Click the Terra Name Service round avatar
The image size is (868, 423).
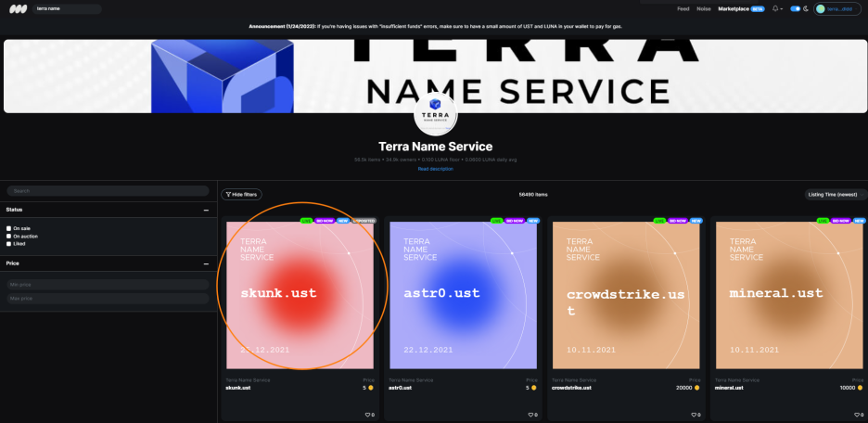click(x=435, y=113)
